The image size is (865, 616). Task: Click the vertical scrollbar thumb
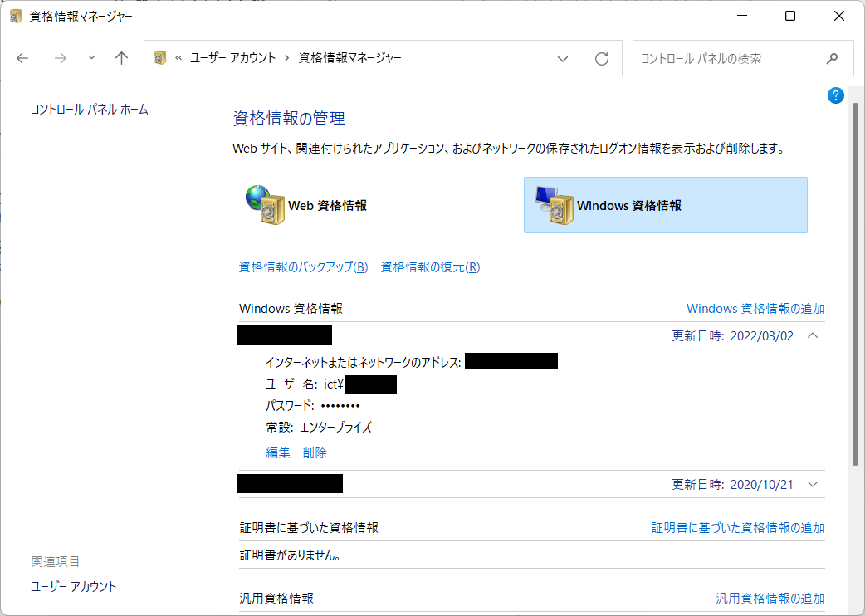pos(856,284)
